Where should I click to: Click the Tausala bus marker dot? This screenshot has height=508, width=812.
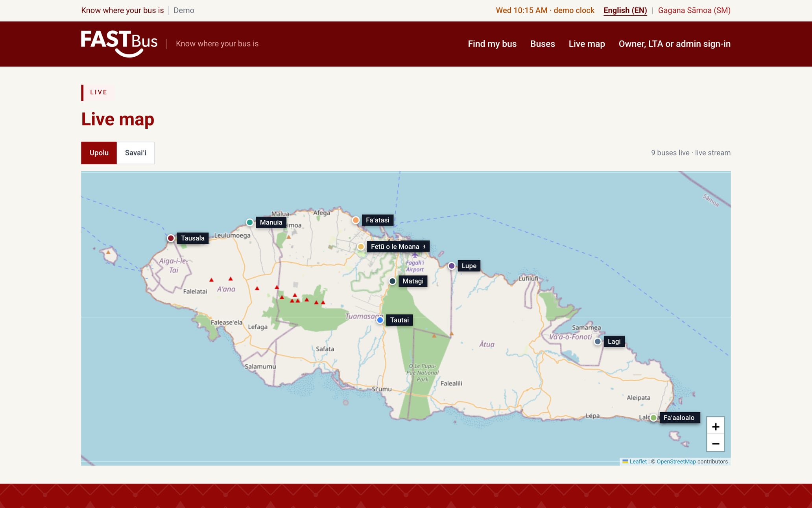[x=171, y=238]
